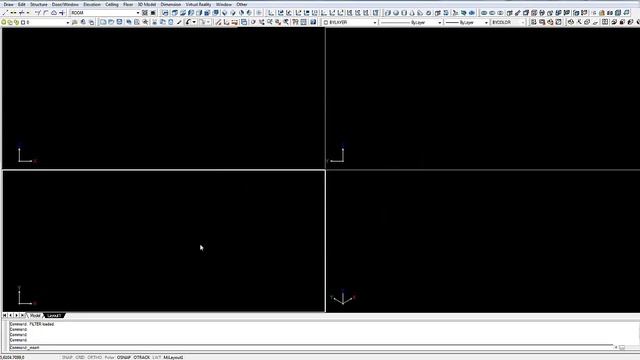This screenshot has height=360, width=640.
Task: Click the black square icon after ROOM
Action: click(x=153, y=13)
